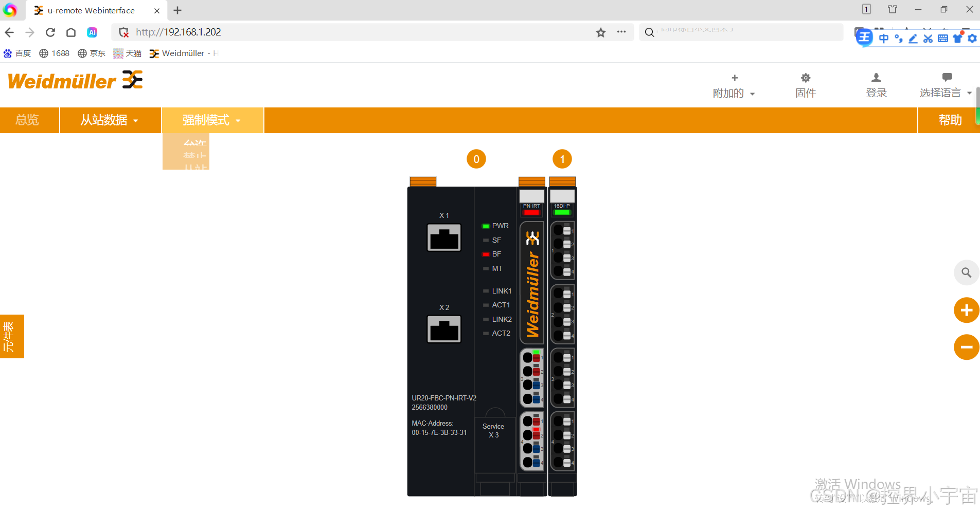The image size is (980, 512).
Task: Click the IME logo icon
Action: pos(865,38)
